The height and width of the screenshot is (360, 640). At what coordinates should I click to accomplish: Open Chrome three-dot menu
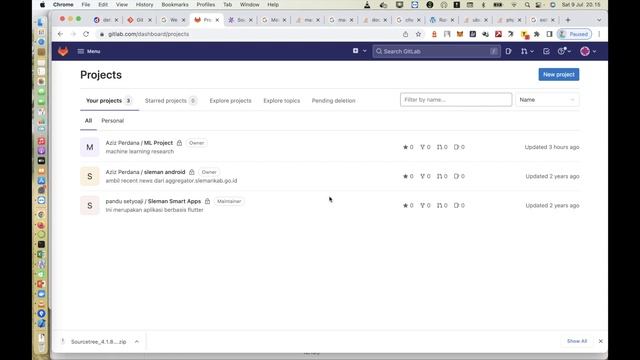click(x=599, y=34)
